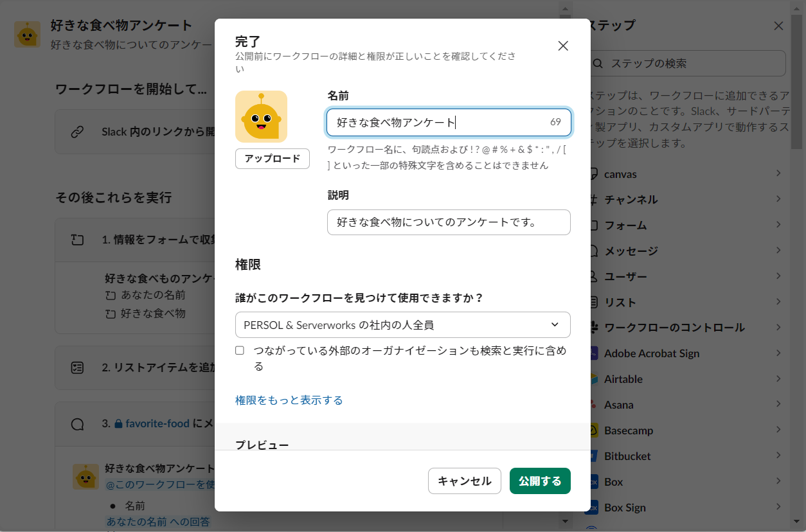This screenshot has height=532, width=806.
Task: Click robot avatar in message preview
Action: (x=85, y=477)
